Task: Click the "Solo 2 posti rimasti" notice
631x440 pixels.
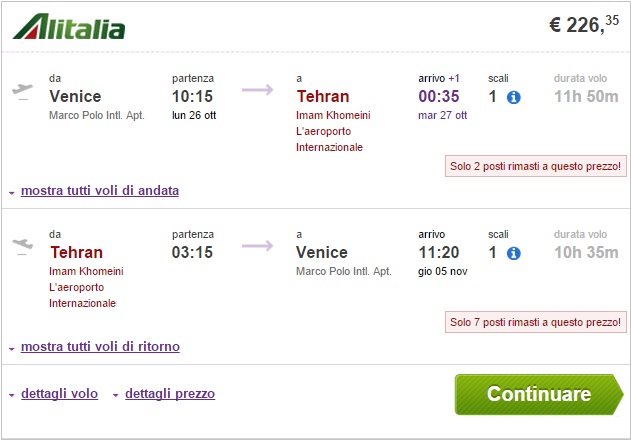Action: [x=535, y=166]
